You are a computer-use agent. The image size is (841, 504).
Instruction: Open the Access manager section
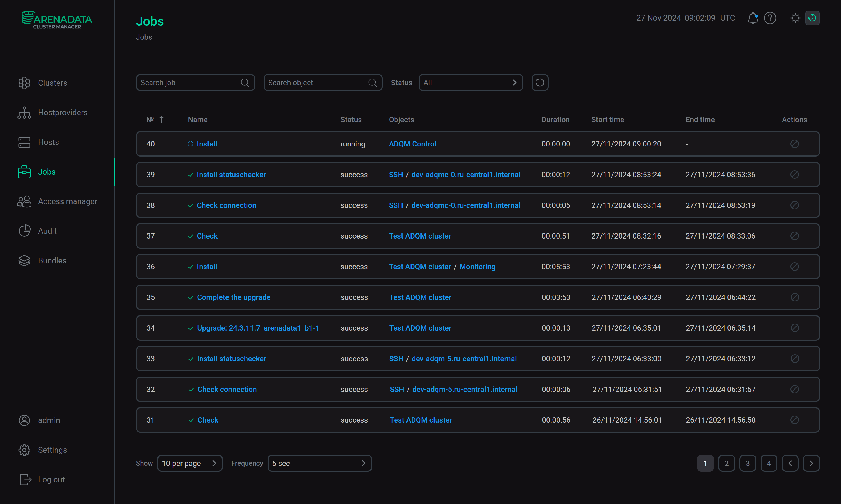pos(67,201)
